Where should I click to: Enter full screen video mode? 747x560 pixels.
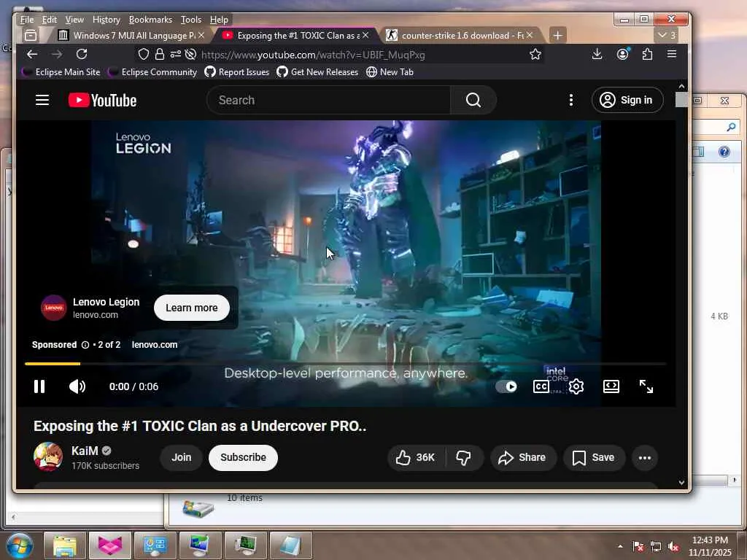pyautogui.click(x=646, y=386)
